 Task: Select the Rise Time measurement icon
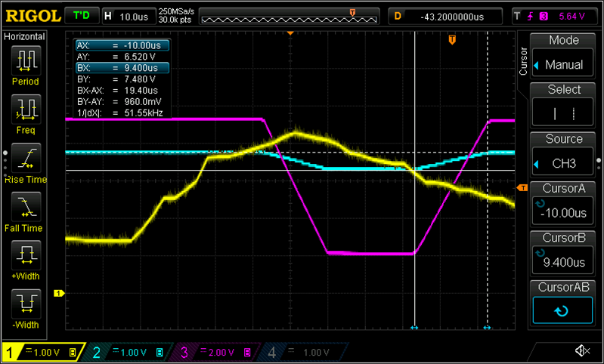pyautogui.click(x=25, y=158)
